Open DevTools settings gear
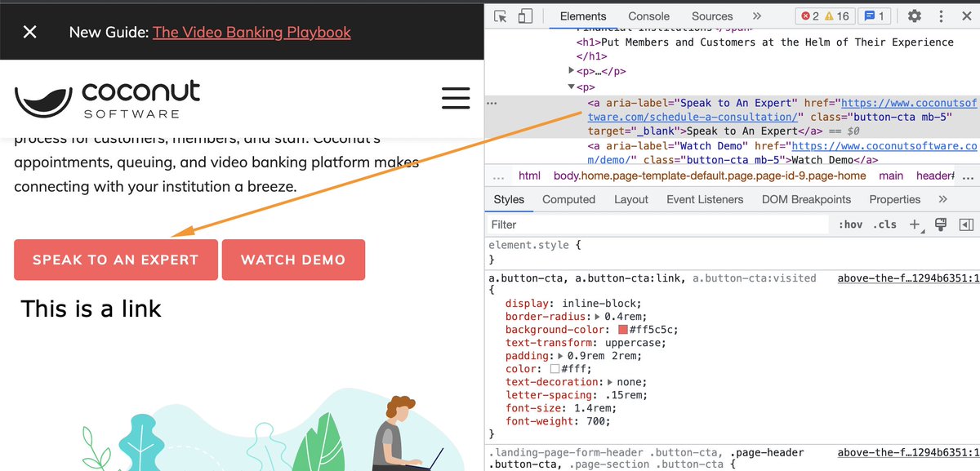 tap(915, 16)
